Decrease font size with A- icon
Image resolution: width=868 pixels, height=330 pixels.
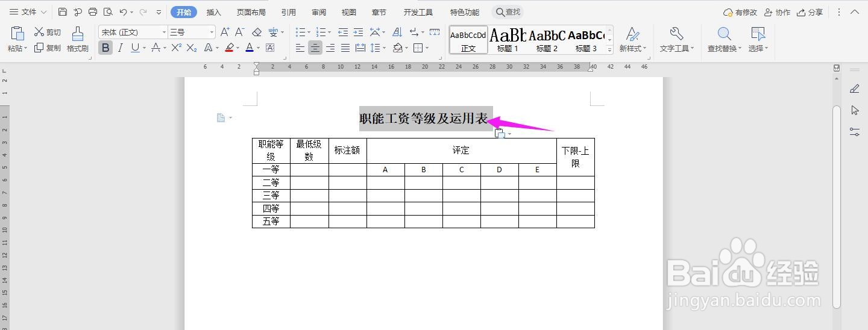pyautogui.click(x=240, y=32)
